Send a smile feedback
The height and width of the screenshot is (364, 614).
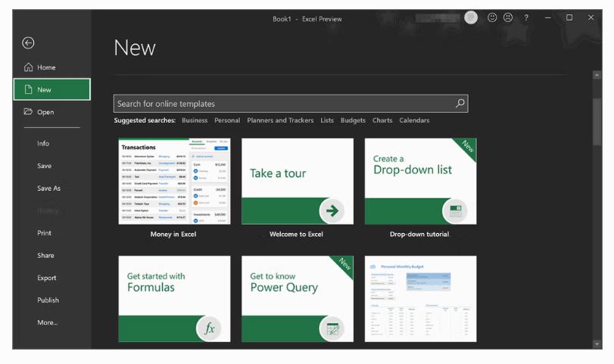492,17
